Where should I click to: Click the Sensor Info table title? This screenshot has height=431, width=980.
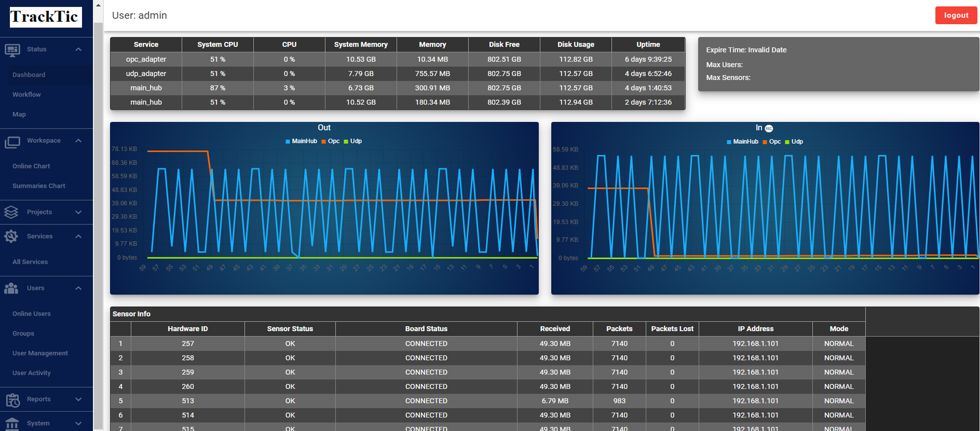point(131,314)
